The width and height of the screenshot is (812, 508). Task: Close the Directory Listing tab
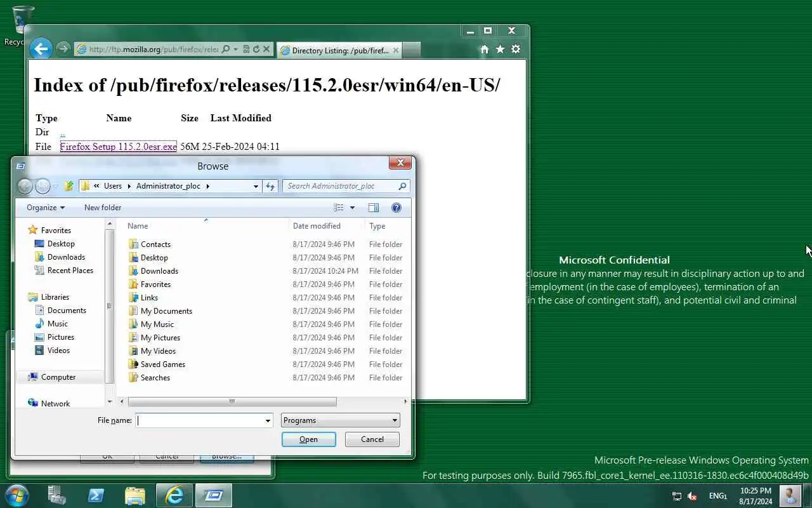click(x=396, y=50)
